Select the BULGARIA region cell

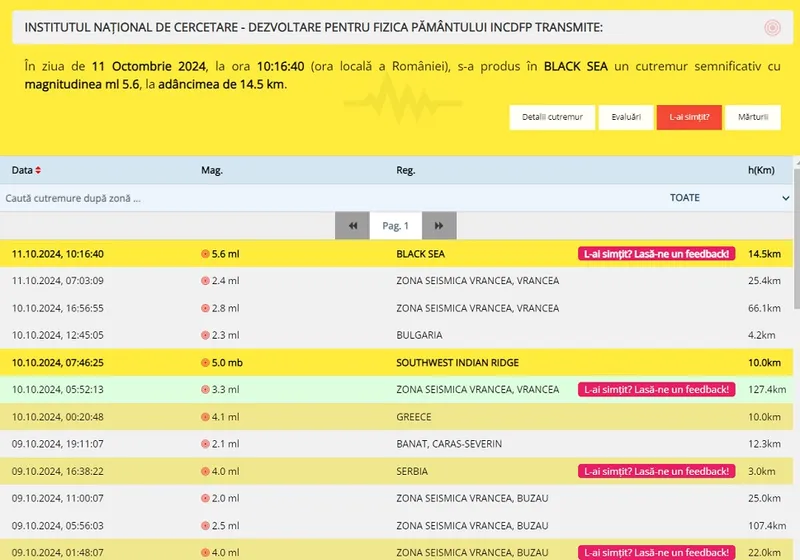click(419, 335)
